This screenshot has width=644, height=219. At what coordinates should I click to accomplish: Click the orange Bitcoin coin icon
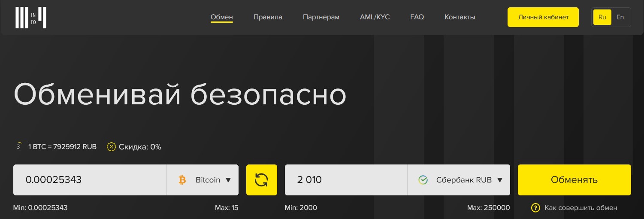point(182,180)
